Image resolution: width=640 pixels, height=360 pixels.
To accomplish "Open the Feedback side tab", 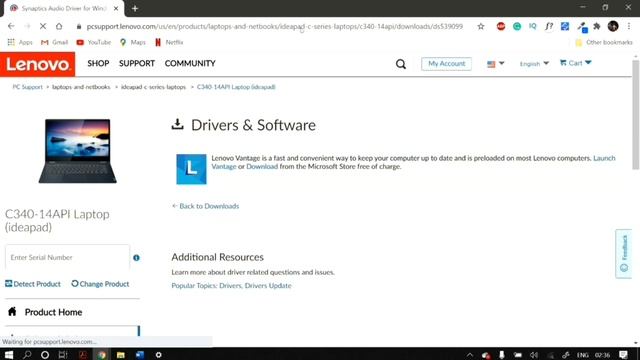I will pyautogui.click(x=624, y=253).
